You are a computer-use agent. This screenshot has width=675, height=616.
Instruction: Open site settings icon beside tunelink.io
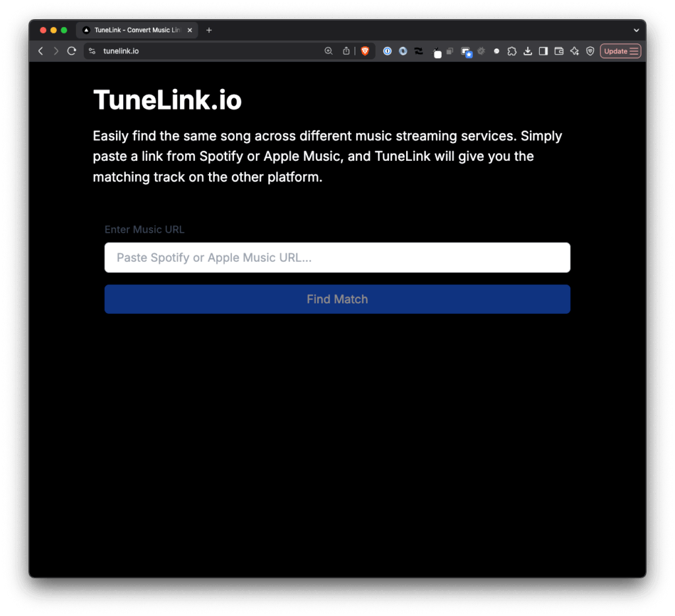pyautogui.click(x=92, y=51)
